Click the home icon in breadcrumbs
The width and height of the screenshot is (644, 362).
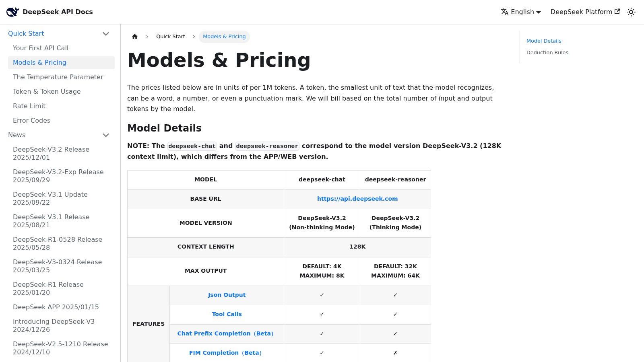click(135, 37)
